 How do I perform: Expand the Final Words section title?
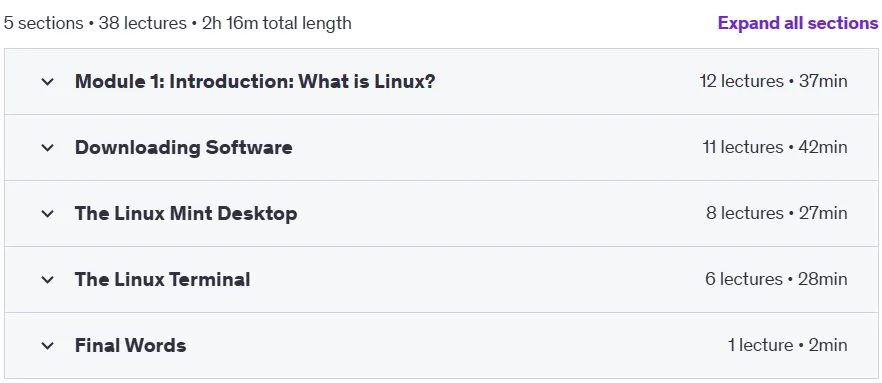(x=130, y=345)
